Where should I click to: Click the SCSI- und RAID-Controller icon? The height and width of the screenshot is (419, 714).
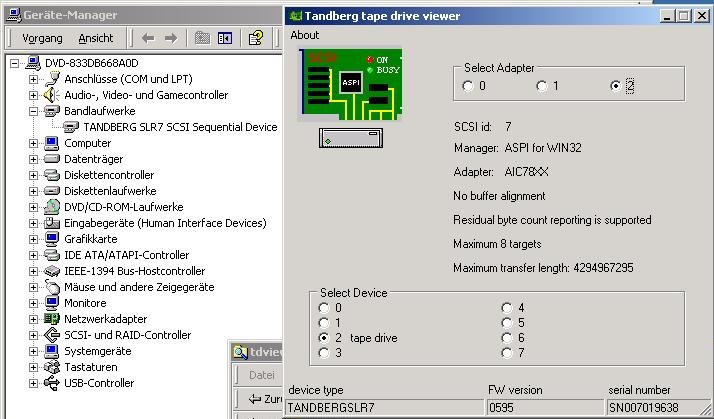[x=51, y=335]
